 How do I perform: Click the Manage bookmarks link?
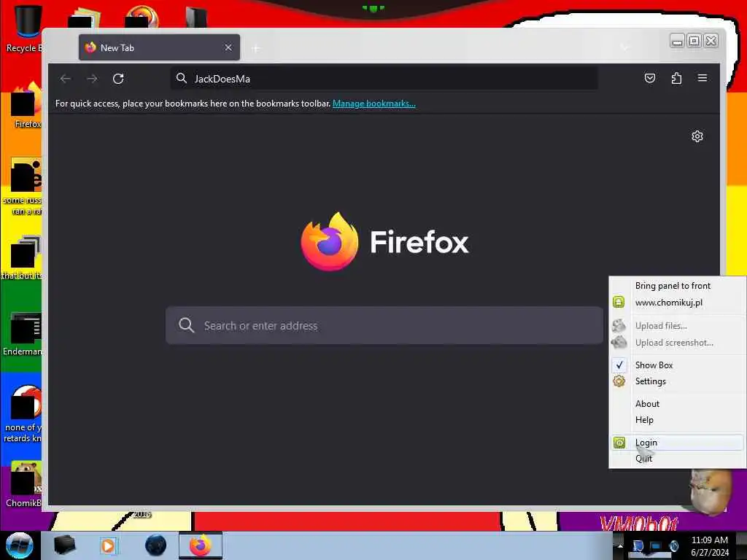(374, 104)
